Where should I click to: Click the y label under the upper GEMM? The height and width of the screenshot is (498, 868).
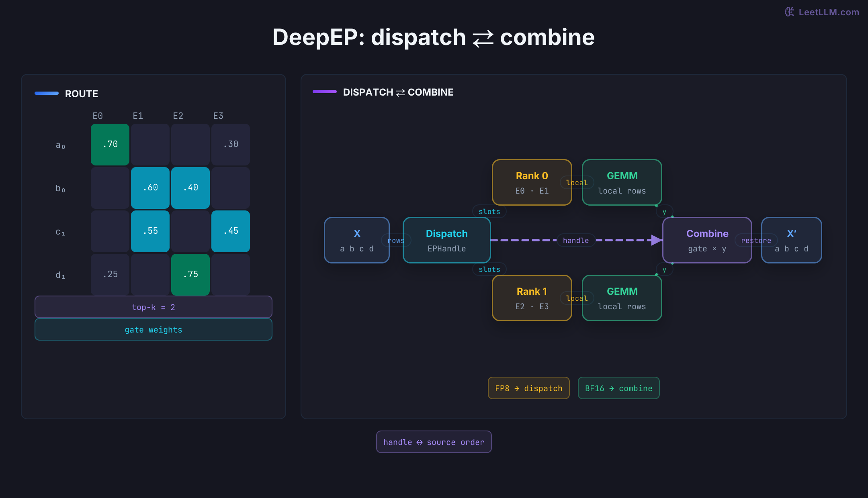pos(664,212)
